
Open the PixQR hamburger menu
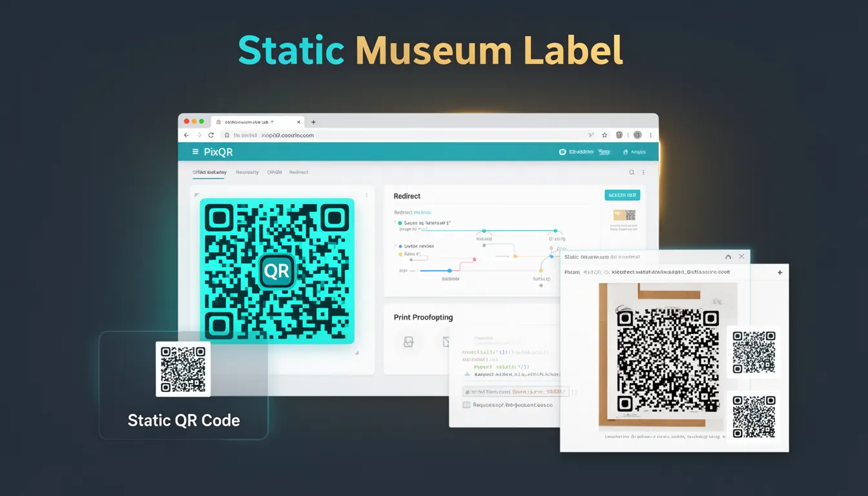point(196,152)
